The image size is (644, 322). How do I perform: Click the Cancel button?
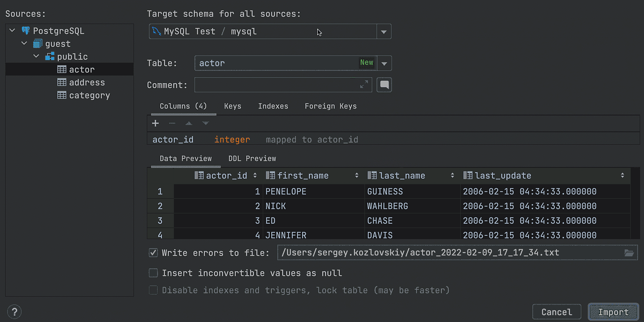coord(556,312)
